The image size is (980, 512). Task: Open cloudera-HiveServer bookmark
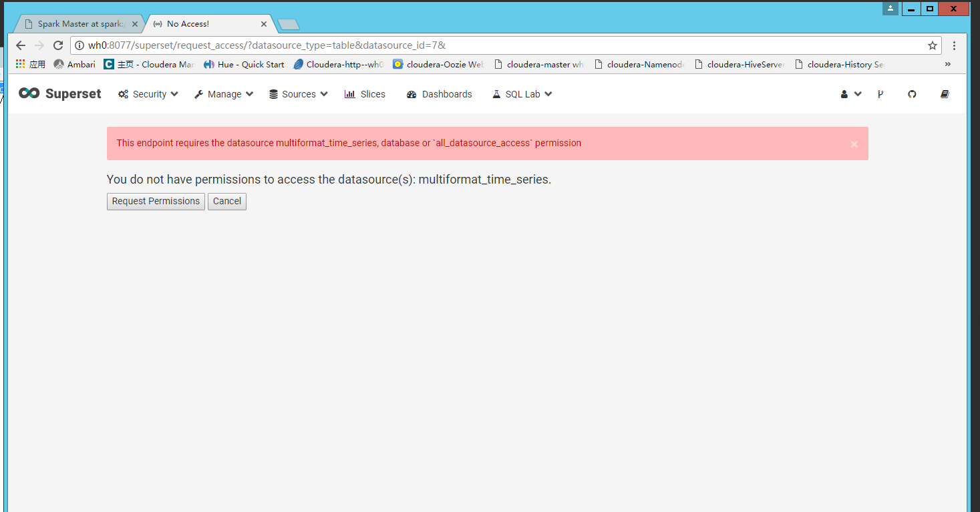pos(739,64)
